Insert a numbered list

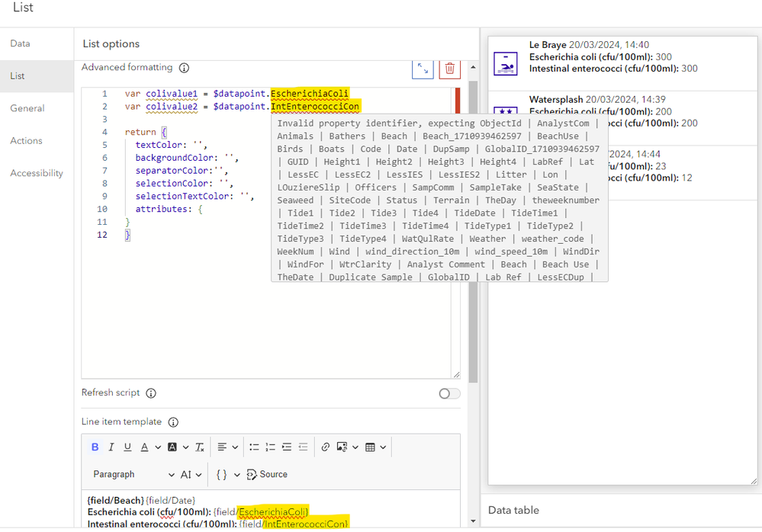[x=270, y=447]
